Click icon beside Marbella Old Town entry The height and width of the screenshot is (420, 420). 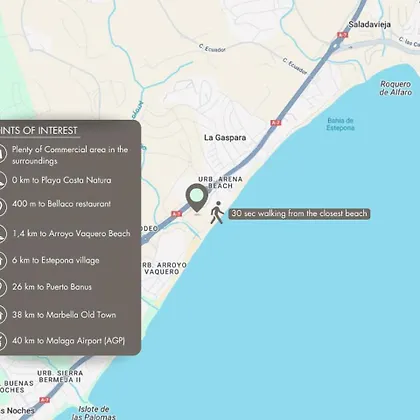pyautogui.click(x=2, y=314)
